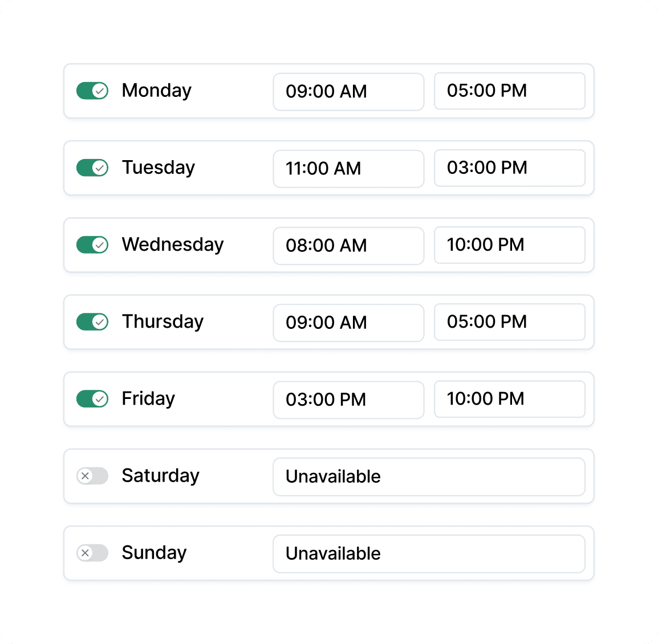The image size is (658, 644).
Task: Toggle off Monday availability
Action: click(x=92, y=91)
